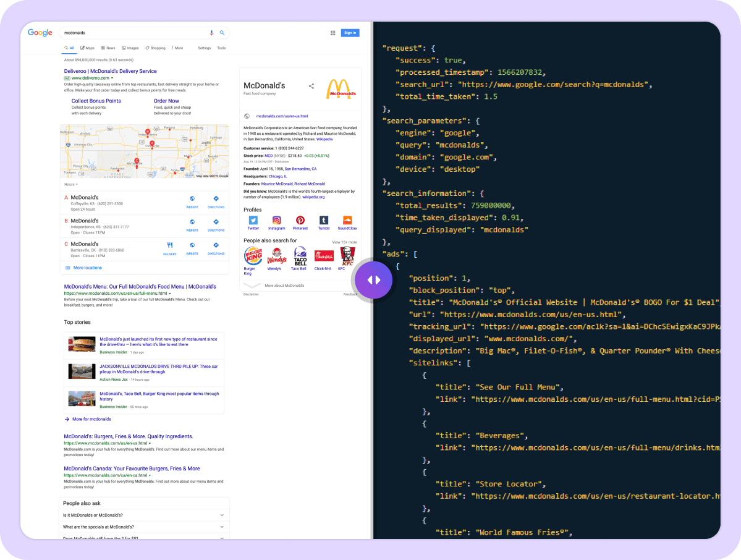
Task: Click the McDonald's golden arches logo
Action: (341, 89)
